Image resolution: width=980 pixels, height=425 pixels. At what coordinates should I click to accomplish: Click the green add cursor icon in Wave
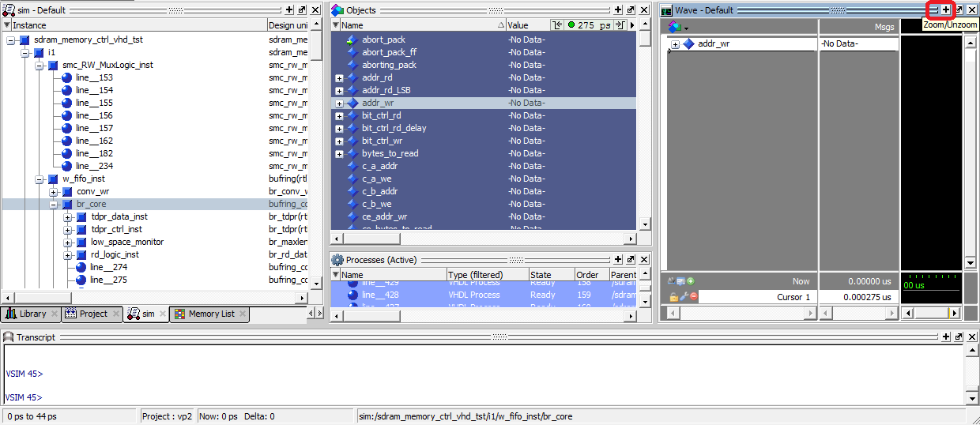[691, 280]
